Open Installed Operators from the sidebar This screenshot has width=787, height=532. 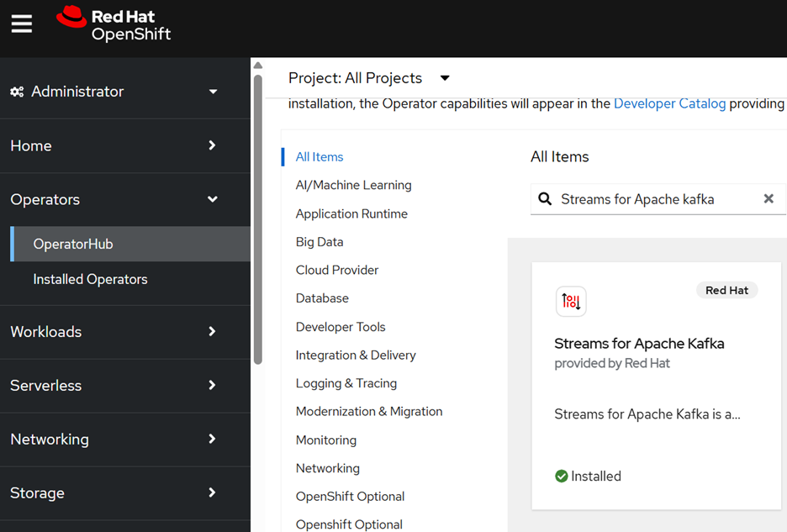click(90, 279)
